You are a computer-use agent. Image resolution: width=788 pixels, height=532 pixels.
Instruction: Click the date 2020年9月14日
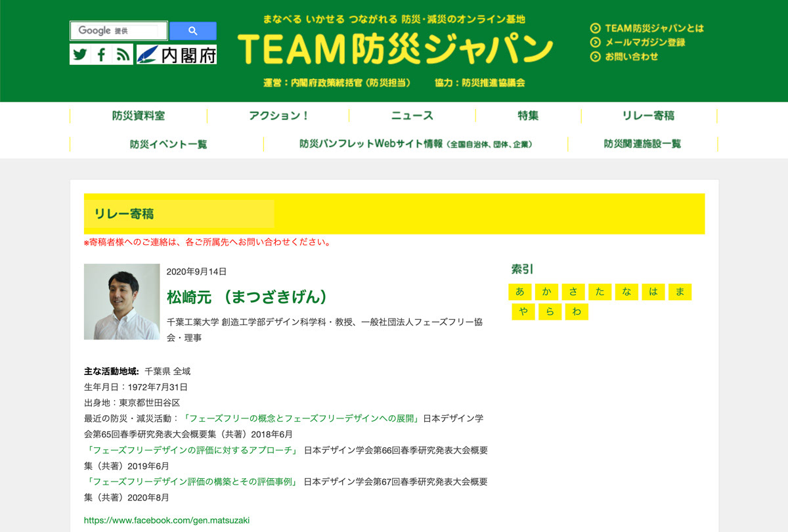click(196, 271)
